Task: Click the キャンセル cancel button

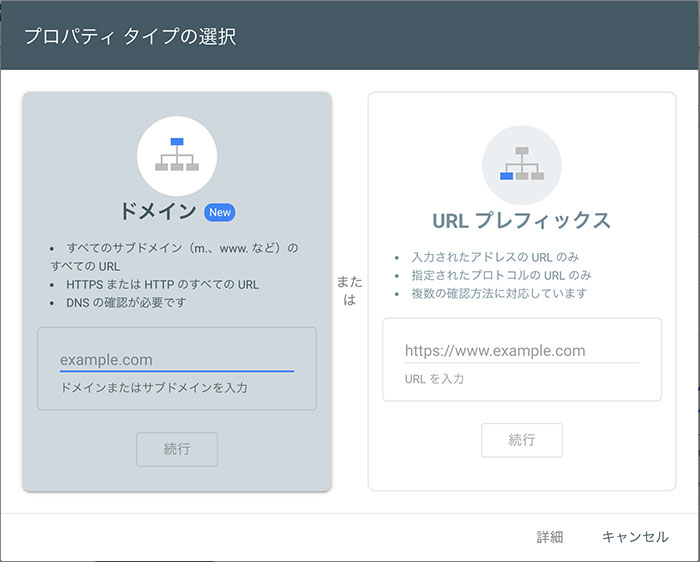Action: tap(635, 537)
